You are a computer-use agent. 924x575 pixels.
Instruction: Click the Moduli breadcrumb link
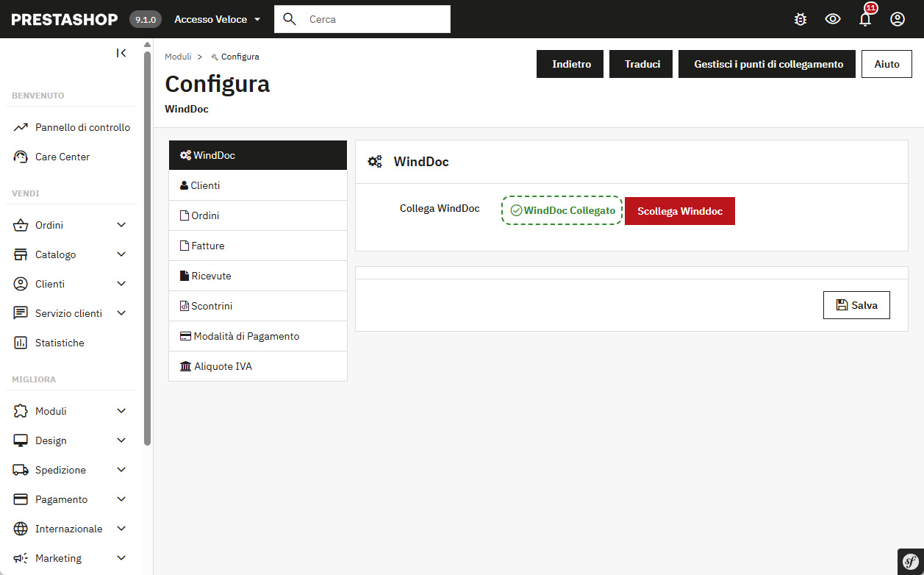coord(178,57)
